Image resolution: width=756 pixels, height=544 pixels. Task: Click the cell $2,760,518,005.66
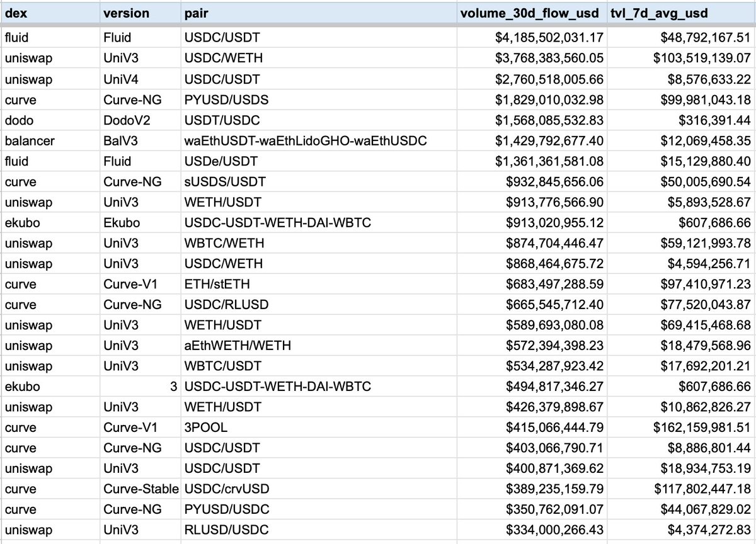click(x=533, y=79)
